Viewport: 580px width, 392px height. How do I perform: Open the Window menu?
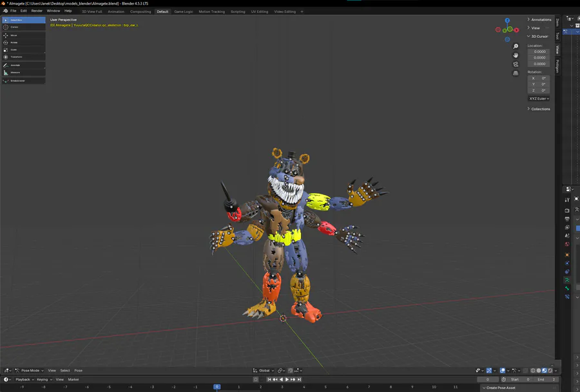53,11
